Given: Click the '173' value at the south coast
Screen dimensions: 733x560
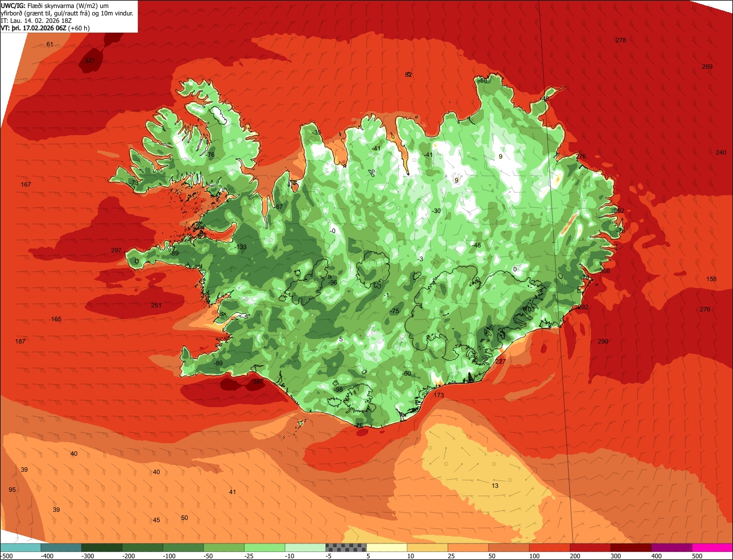Looking at the screenshot, I should pos(439,396).
